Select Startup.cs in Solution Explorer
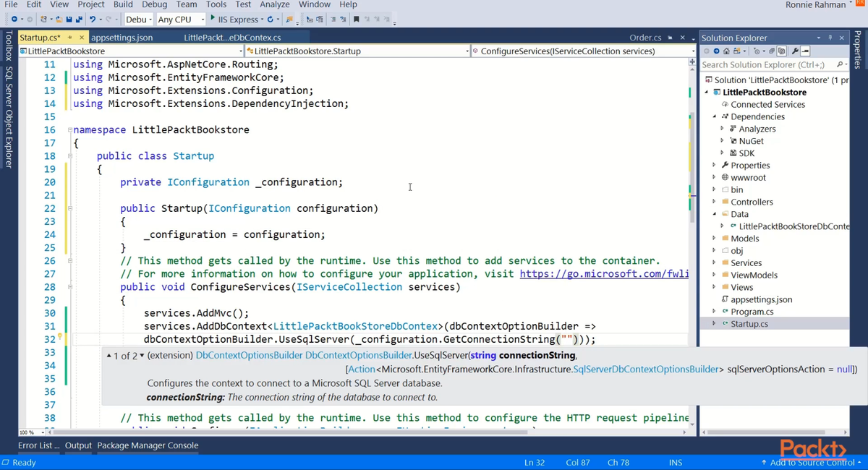The image size is (868, 470). click(749, 324)
